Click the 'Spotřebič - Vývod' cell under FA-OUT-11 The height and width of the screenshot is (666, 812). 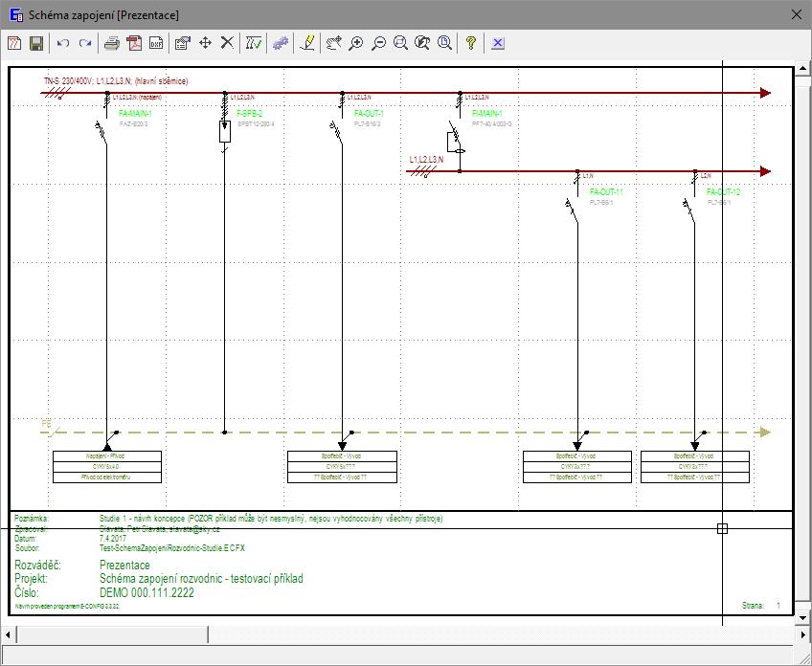click(577, 456)
